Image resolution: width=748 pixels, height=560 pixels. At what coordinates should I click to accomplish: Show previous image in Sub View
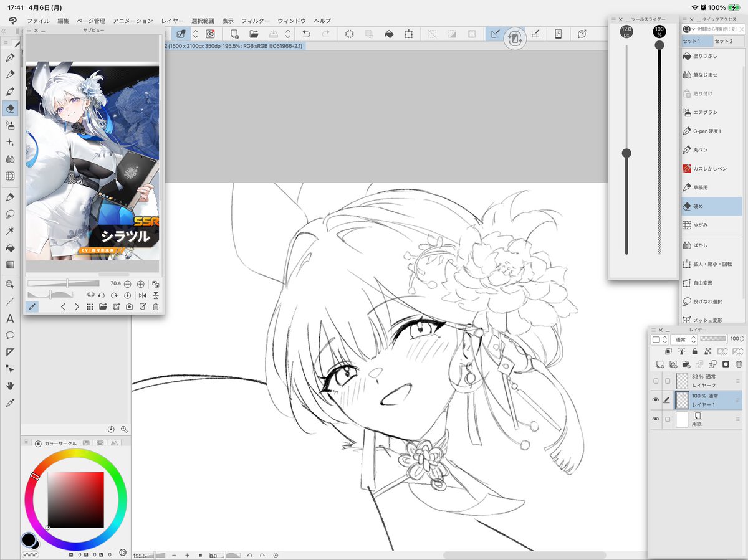tap(64, 306)
